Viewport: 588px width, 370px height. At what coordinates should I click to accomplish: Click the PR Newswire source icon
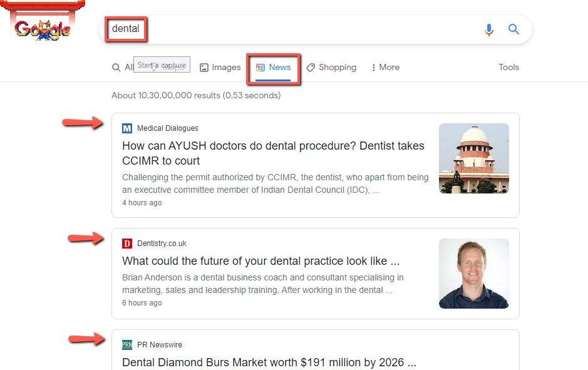coord(127,344)
